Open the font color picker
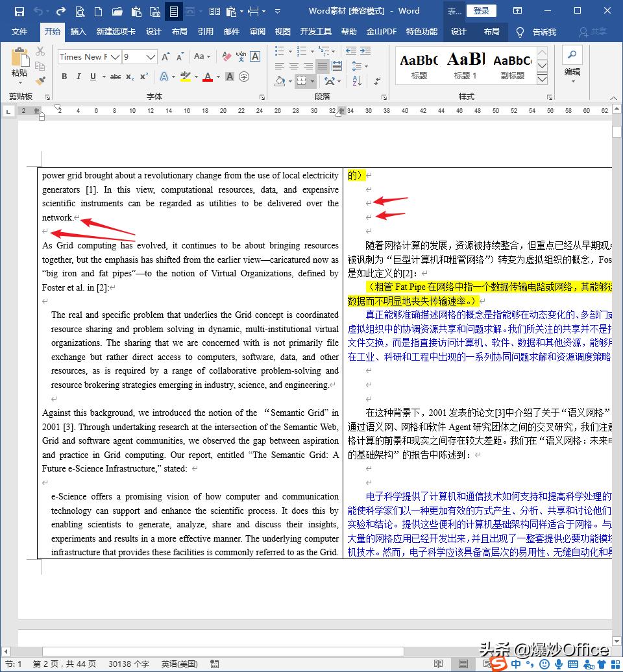 (x=208, y=76)
